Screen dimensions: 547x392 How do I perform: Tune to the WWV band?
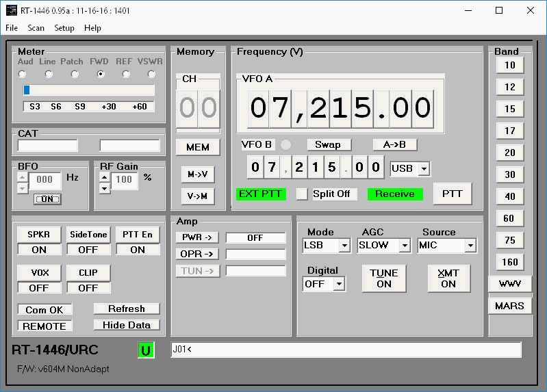tap(510, 284)
